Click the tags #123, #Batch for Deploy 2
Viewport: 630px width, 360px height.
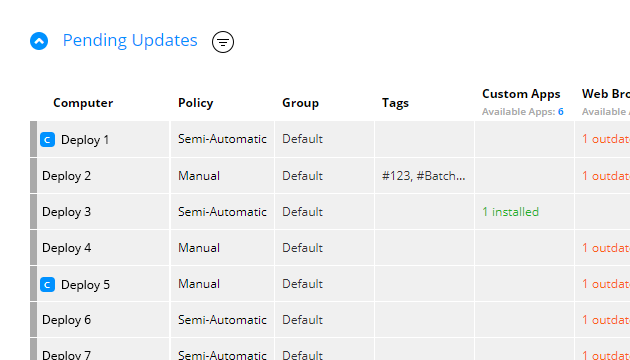coord(423,176)
